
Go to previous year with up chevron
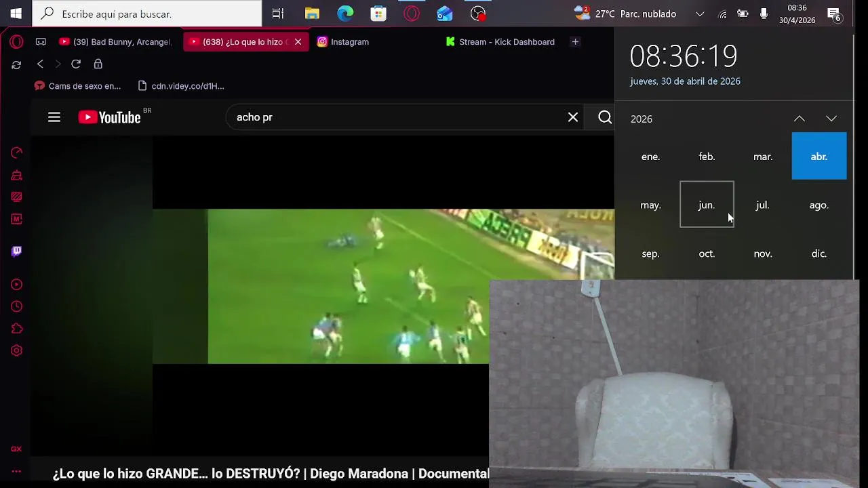pos(800,119)
